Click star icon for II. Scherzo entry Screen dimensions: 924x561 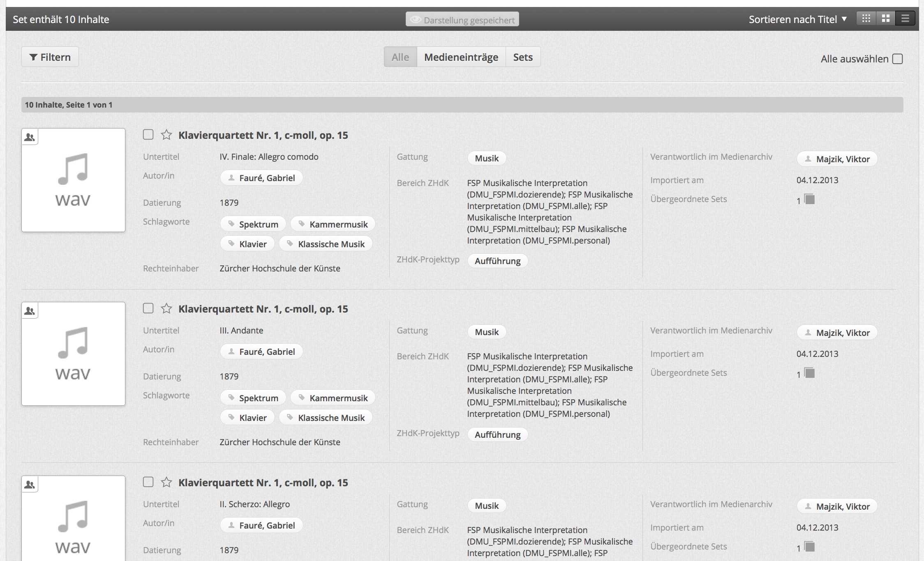(x=166, y=483)
